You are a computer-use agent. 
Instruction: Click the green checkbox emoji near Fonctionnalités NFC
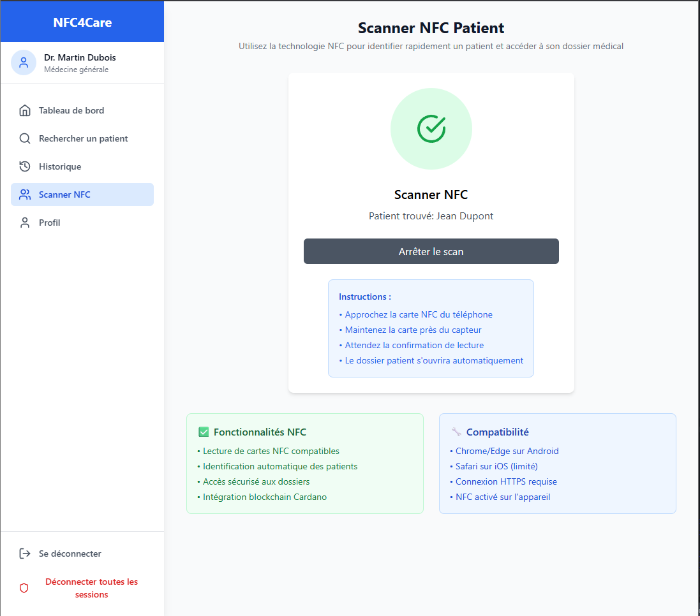click(204, 432)
